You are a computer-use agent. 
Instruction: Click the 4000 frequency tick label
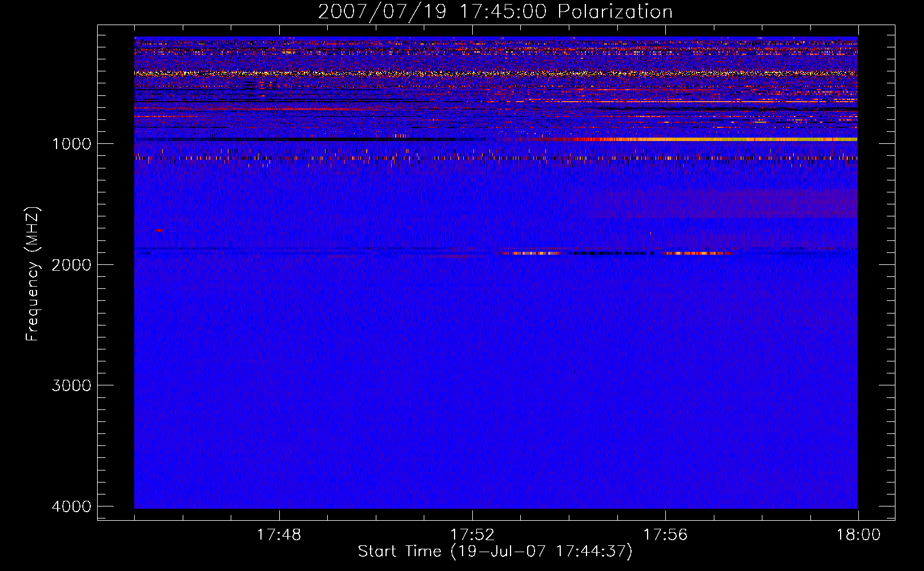tap(71, 506)
